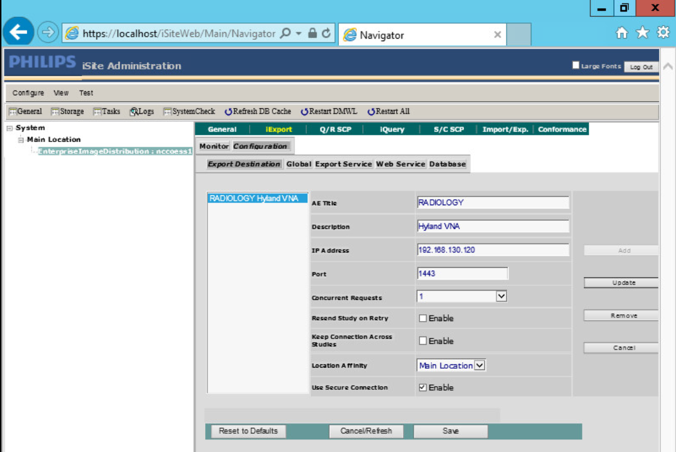Switch to the iQuery tab
Image resolution: width=676 pixels, height=452 pixels.
(x=392, y=129)
